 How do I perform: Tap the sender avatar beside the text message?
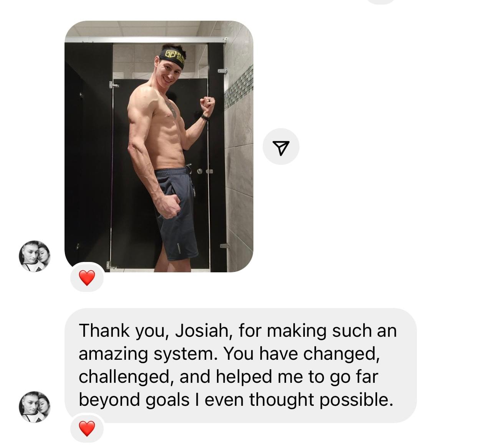tap(35, 407)
